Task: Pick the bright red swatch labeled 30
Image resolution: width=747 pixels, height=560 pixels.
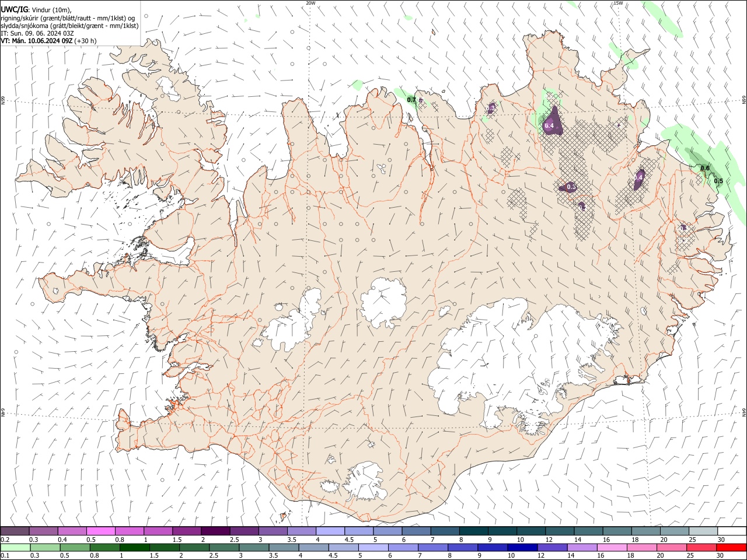Action: click(x=731, y=548)
